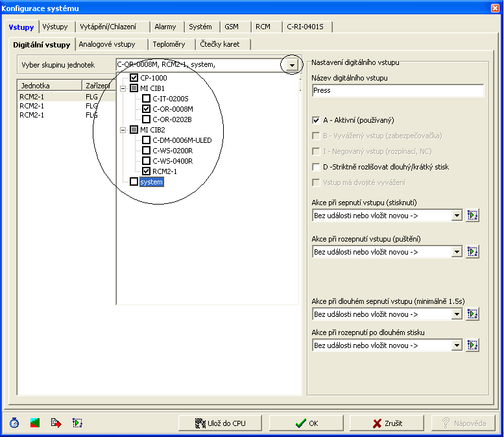This screenshot has width=504, height=437.
Task: Click the OK button
Action: click(306, 423)
